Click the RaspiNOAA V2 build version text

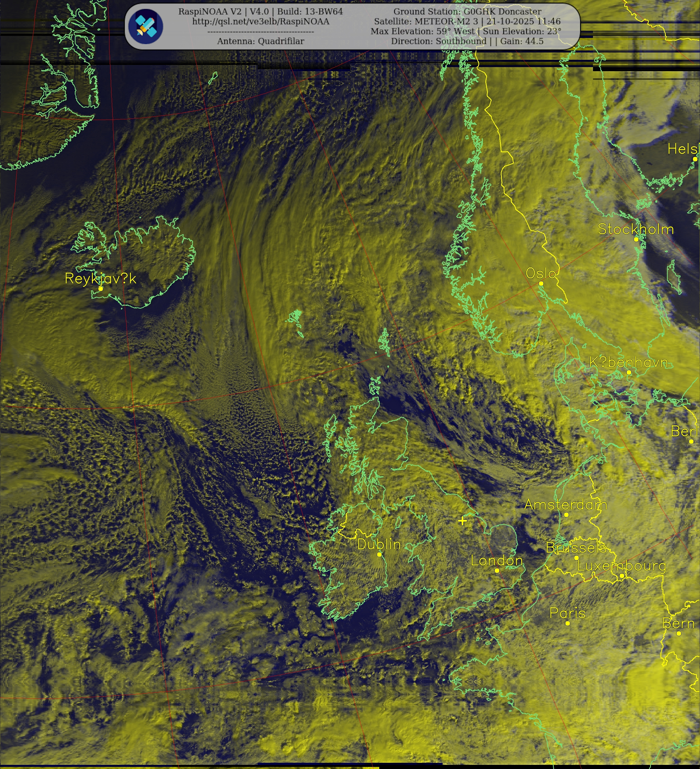261,11
